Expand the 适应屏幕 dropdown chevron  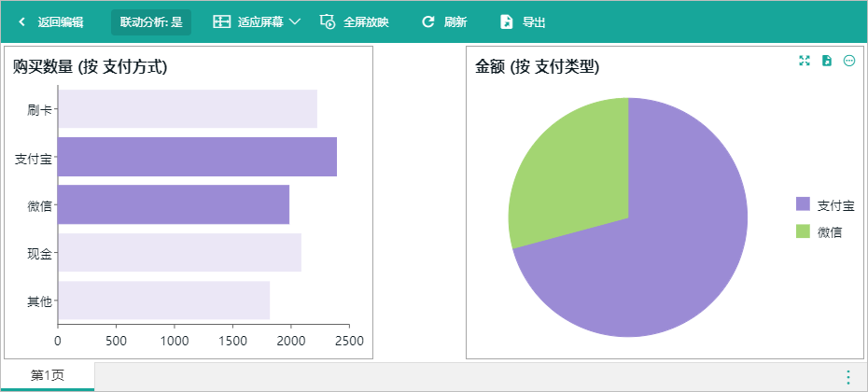(295, 22)
